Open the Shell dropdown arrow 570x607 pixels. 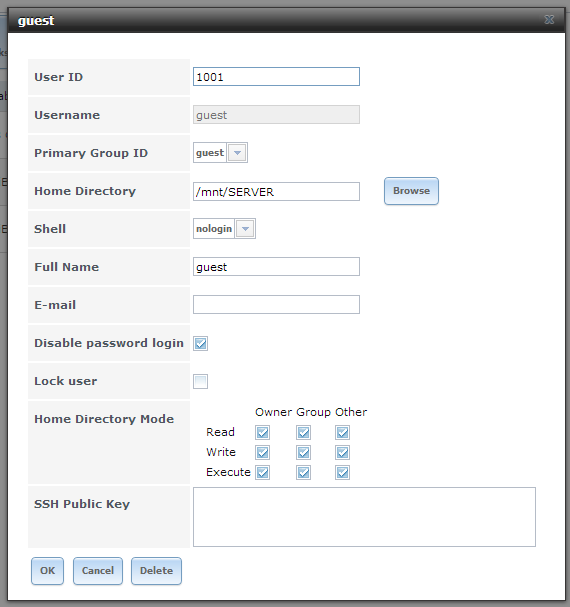pos(245,228)
